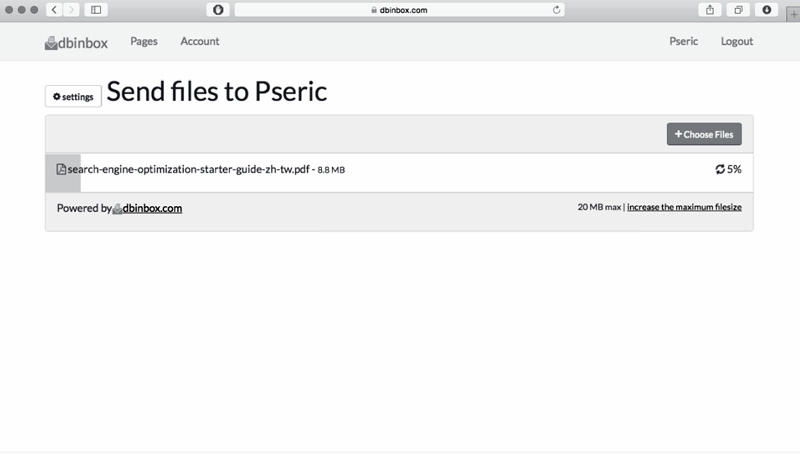Click the dbinbox logo in navbar
800x454 pixels.
(76, 42)
